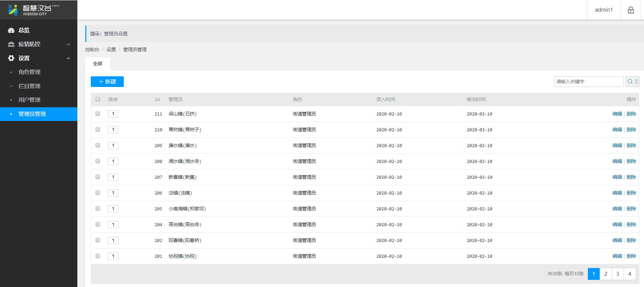Check the row for 阳春镇(阳春桥)
This screenshot has width=644, height=287.
98,240
